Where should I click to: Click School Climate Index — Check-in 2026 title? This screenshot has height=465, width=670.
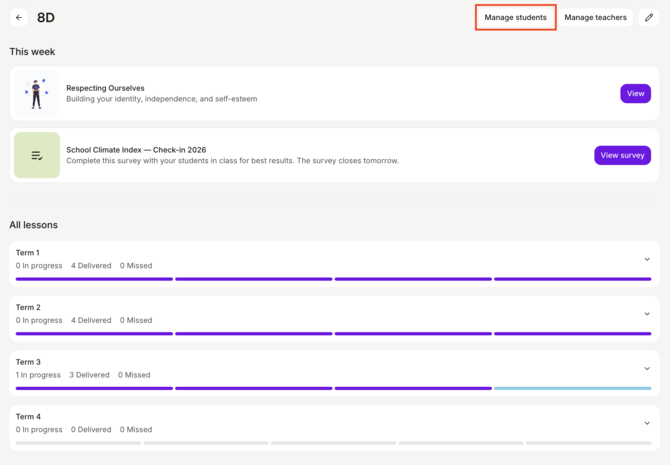coord(136,150)
